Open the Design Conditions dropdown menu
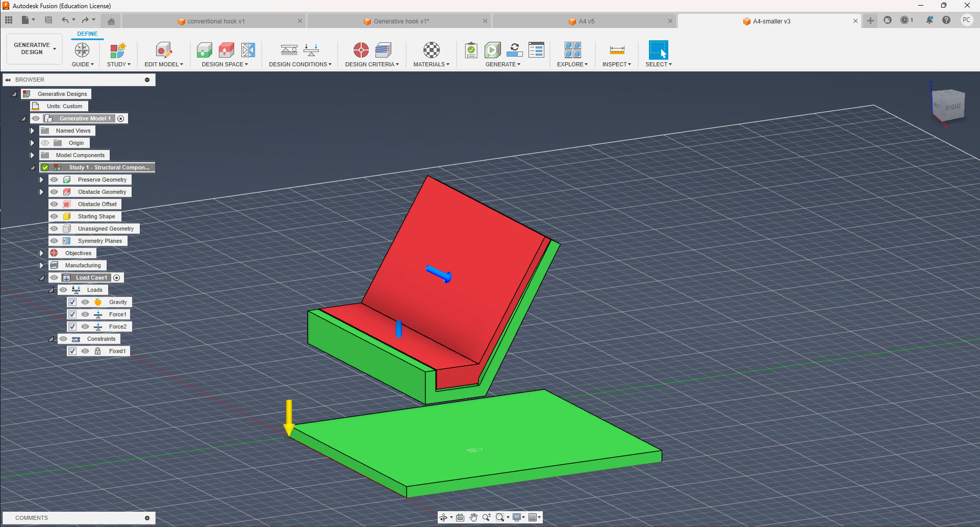Image resolution: width=980 pixels, height=527 pixels. (x=300, y=64)
